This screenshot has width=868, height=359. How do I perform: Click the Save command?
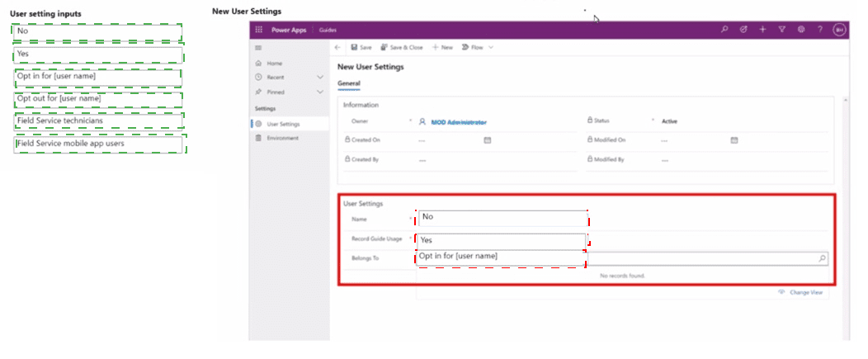click(x=361, y=48)
